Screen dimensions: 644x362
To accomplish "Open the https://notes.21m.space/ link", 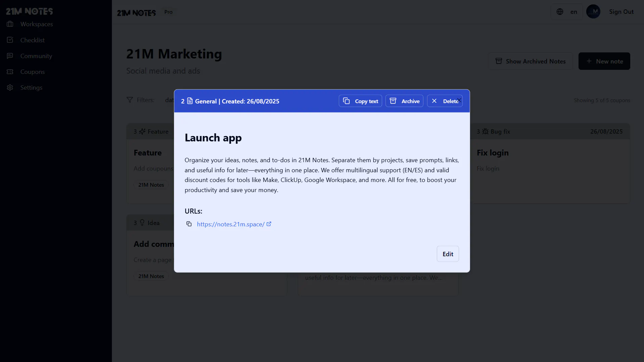I will coord(231,224).
